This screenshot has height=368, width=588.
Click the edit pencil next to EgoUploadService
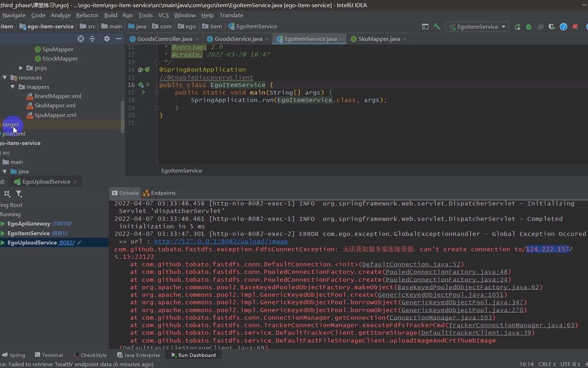(x=79, y=242)
